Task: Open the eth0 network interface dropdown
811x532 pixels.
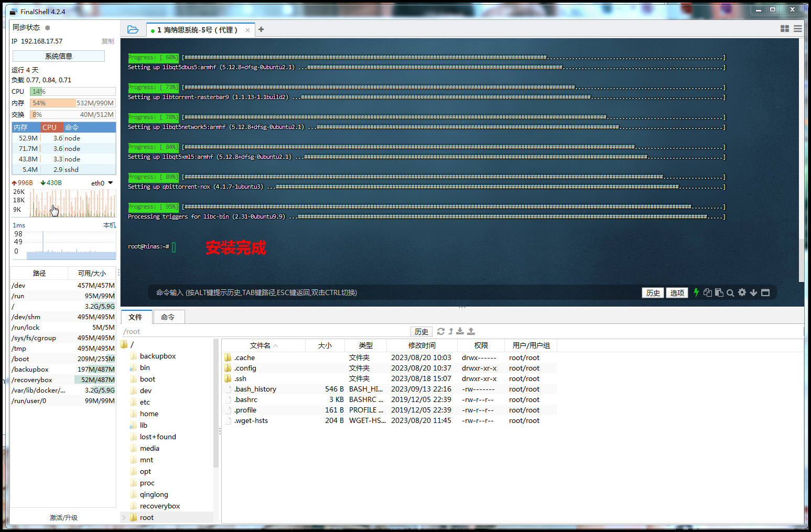Action: point(102,183)
